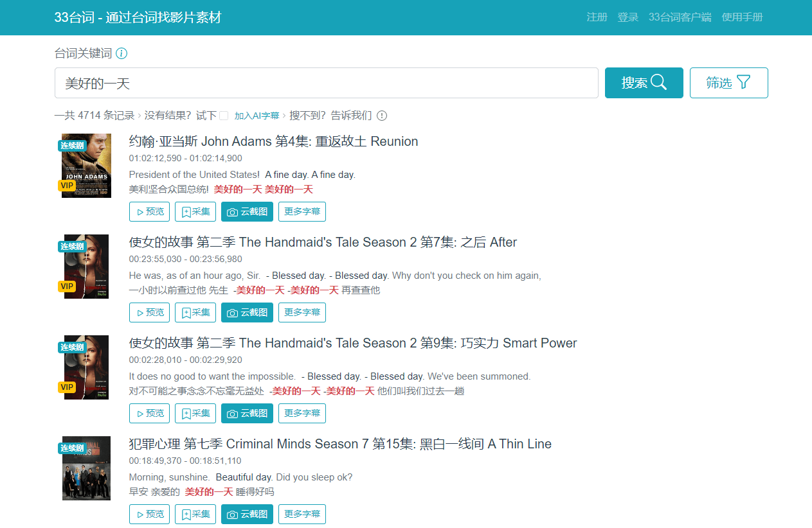Enable the 加入AI字幕 checkbox

[224, 116]
